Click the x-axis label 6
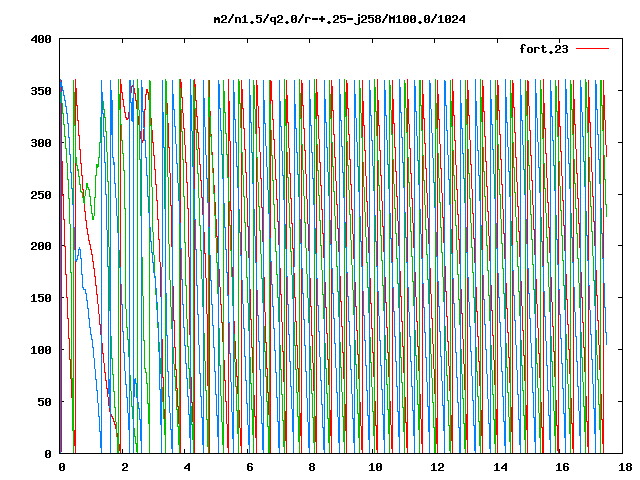Viewport: 640px width, 480px height. coord(249,467)
